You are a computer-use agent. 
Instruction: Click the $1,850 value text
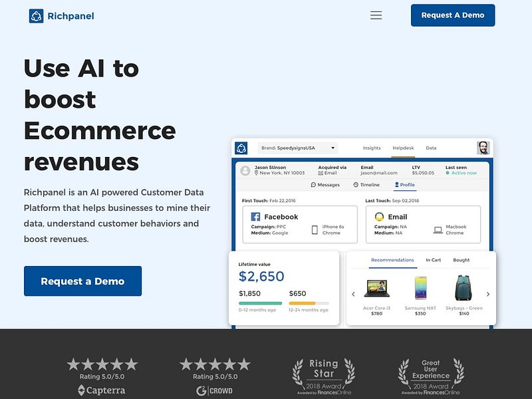[250, 293]
